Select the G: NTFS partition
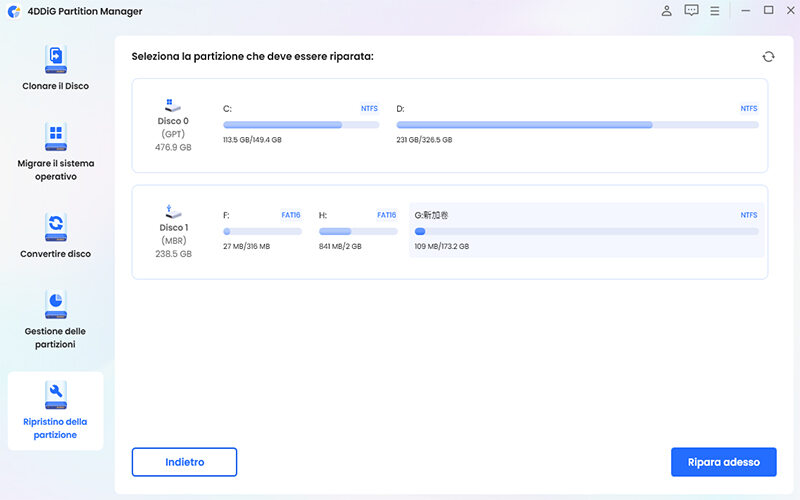This screenshot has height=500, width=800. pos(586,231)
